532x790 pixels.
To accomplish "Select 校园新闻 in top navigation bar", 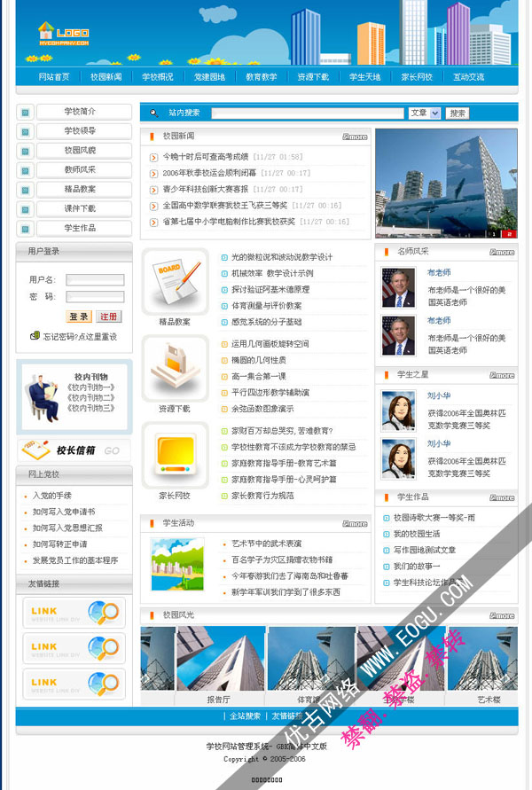I will tap(106, 77).
